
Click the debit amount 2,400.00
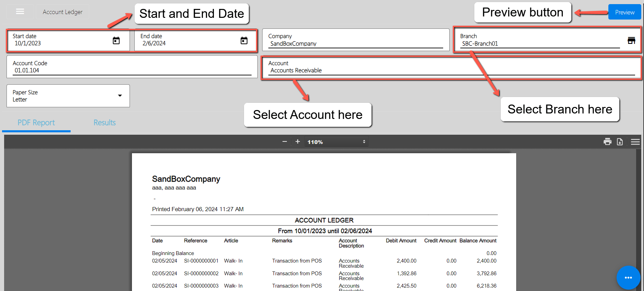point(406,261)
